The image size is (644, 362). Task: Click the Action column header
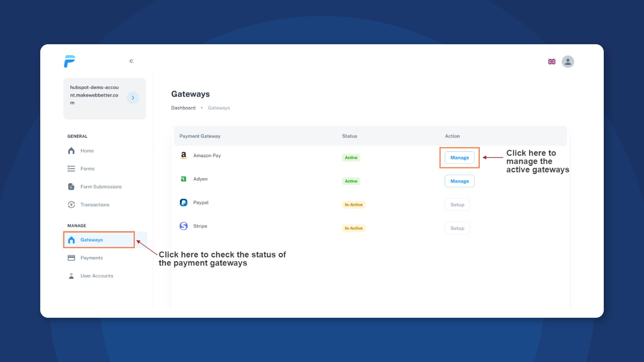point(452,136)
